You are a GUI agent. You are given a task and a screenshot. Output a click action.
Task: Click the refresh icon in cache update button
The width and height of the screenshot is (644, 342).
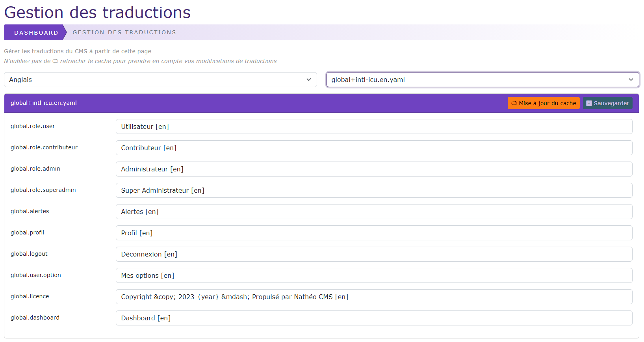click(x=514, y=103)
